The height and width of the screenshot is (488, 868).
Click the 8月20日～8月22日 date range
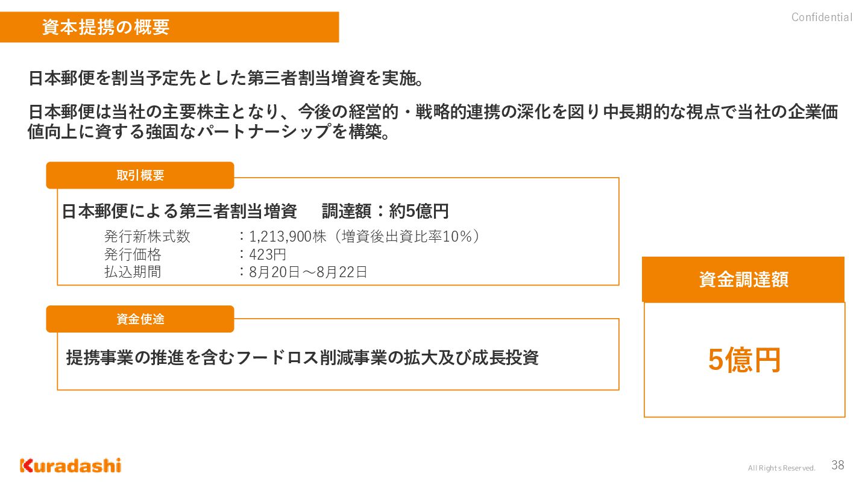(x=308, y=272)
